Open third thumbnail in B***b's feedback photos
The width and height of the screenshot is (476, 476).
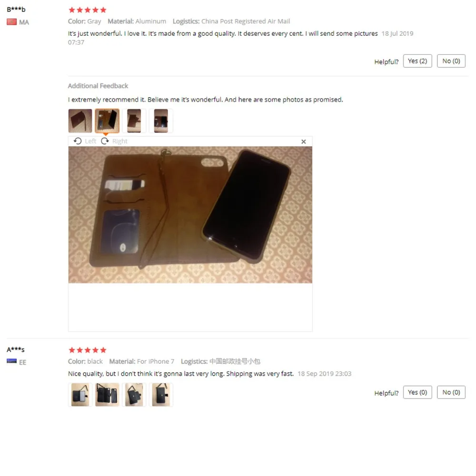tap(134, 121)
